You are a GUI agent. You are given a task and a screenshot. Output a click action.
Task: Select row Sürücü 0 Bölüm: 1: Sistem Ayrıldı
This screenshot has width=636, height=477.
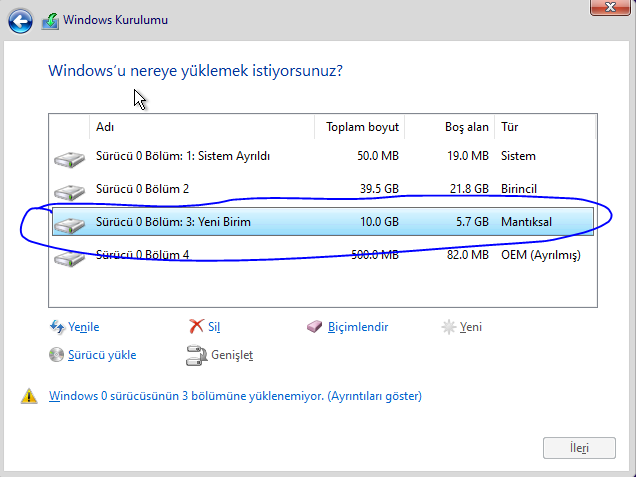tap(323, 156)
